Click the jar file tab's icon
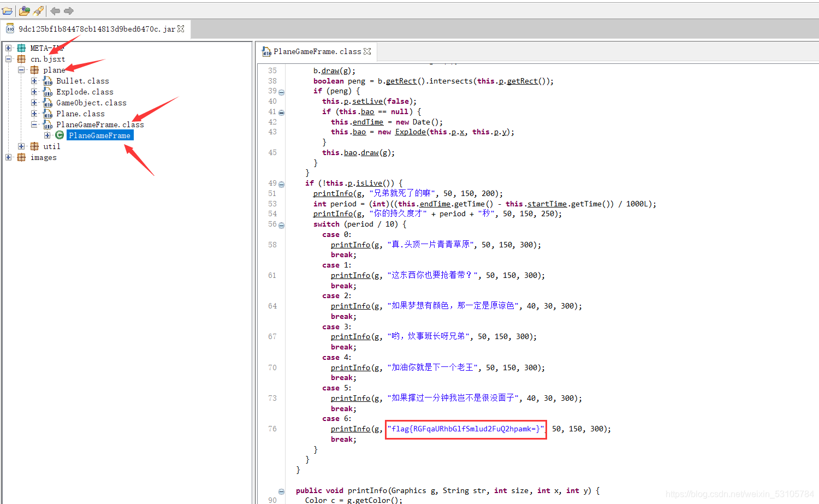 10,28
